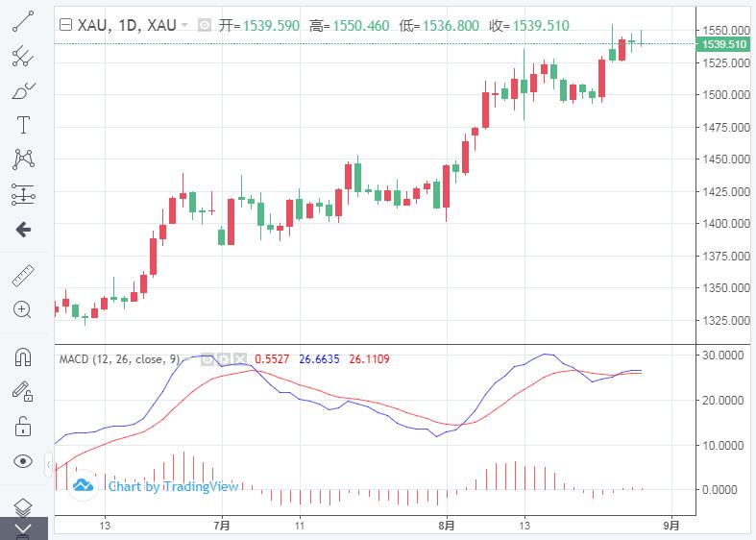Select the trend line drawing tool

coord(23,22)
